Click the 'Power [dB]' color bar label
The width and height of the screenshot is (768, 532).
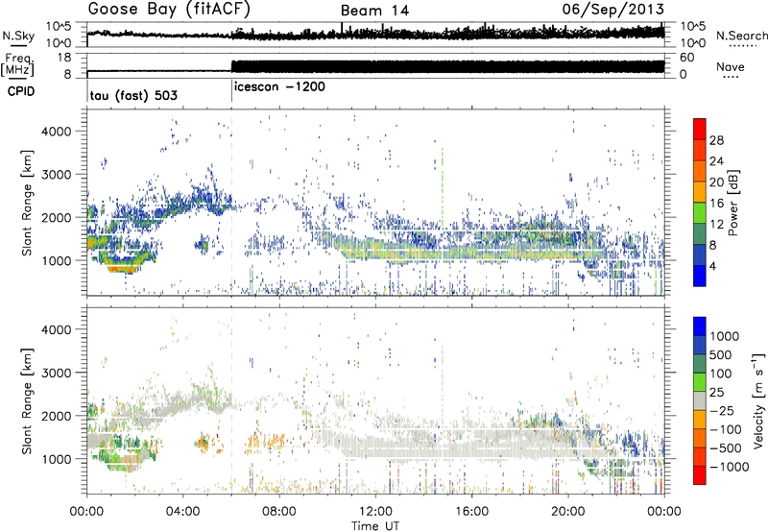[732, 203]
